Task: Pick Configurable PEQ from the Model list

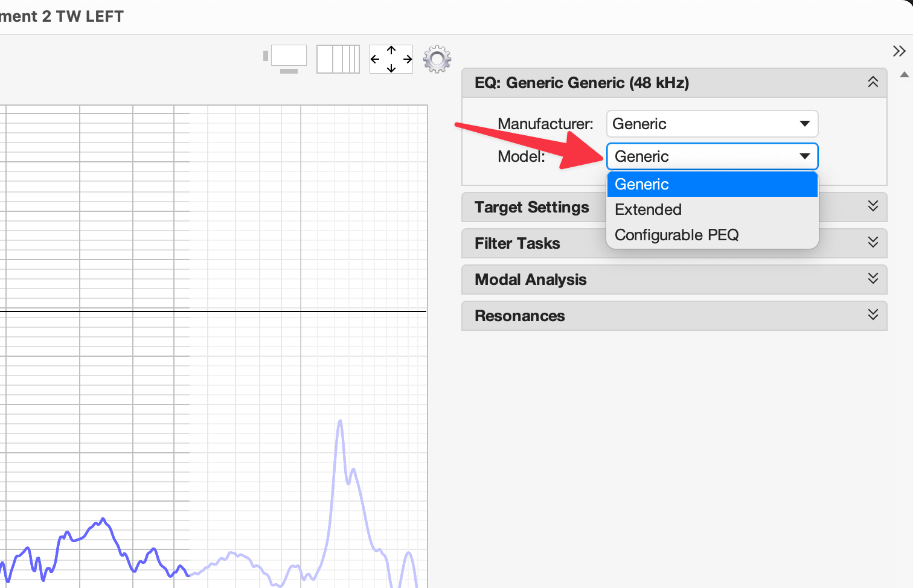Action: point(676,235)
